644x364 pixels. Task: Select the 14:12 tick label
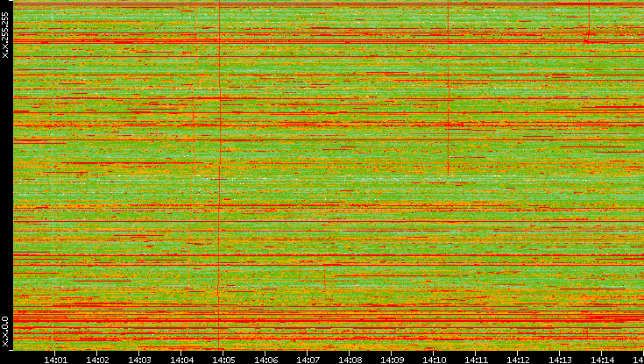click(518, 360)
